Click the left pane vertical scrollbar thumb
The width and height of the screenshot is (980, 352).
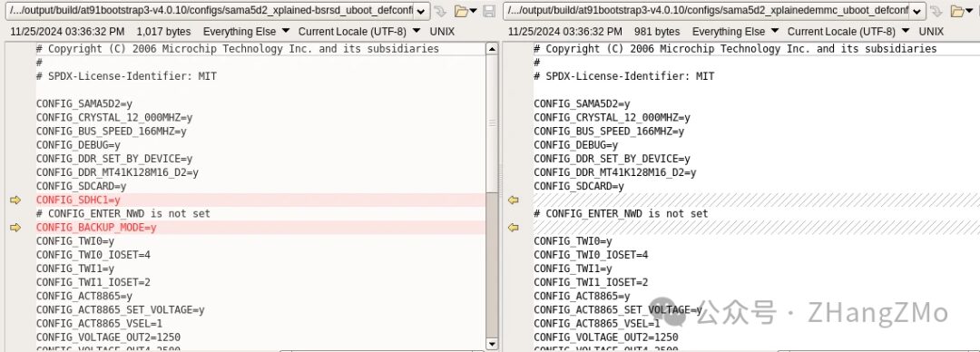pos(492,123)
